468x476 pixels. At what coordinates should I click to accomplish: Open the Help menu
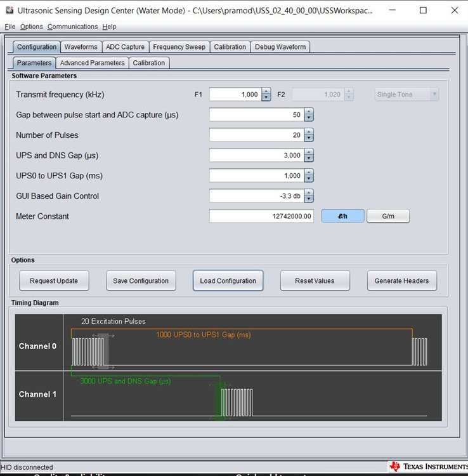click(x=109, y=27)
